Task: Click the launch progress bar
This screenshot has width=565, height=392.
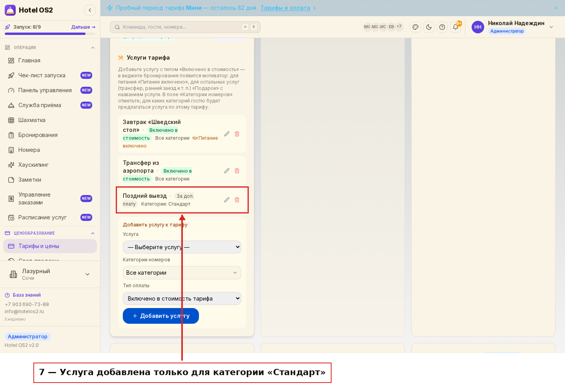Action: point(50,34)
